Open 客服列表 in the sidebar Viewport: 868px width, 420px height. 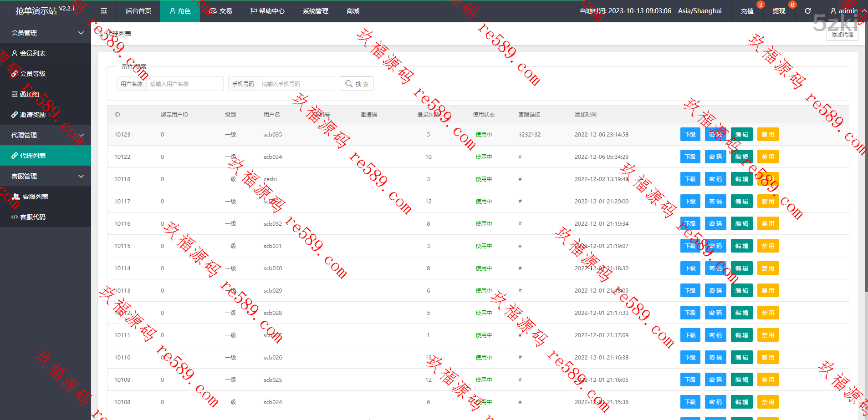coord(35,197)
